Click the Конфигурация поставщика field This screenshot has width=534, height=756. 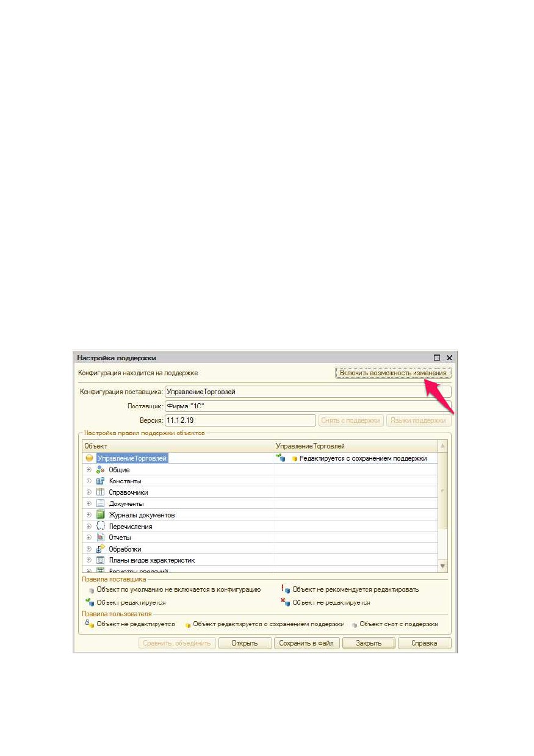coord(308,392)
